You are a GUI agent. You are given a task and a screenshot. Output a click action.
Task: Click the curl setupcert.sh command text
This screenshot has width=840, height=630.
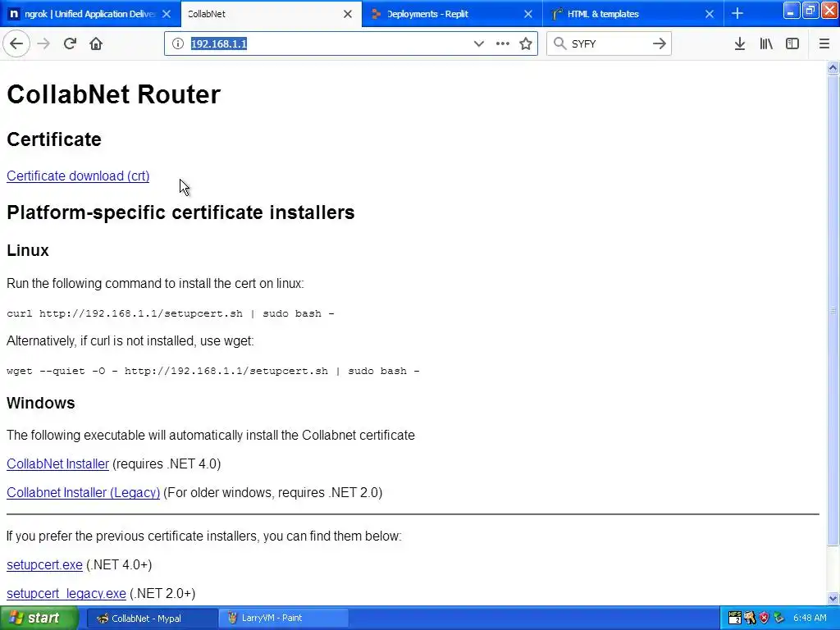click(x=171, y=313)
